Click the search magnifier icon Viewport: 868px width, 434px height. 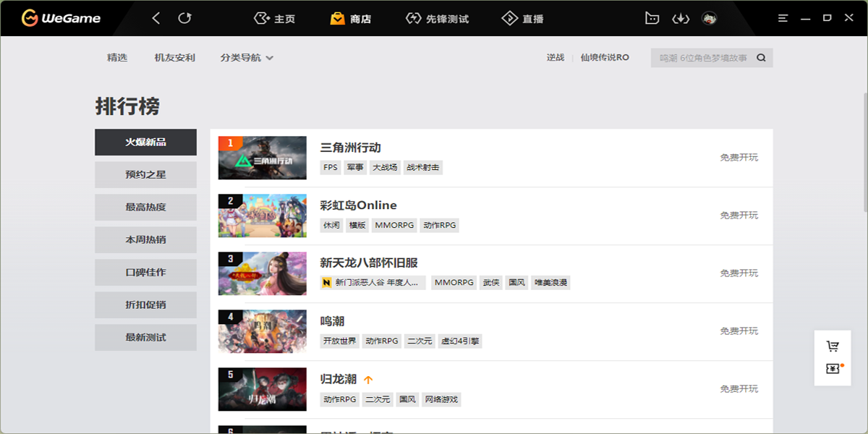click(x=761, y=58)
